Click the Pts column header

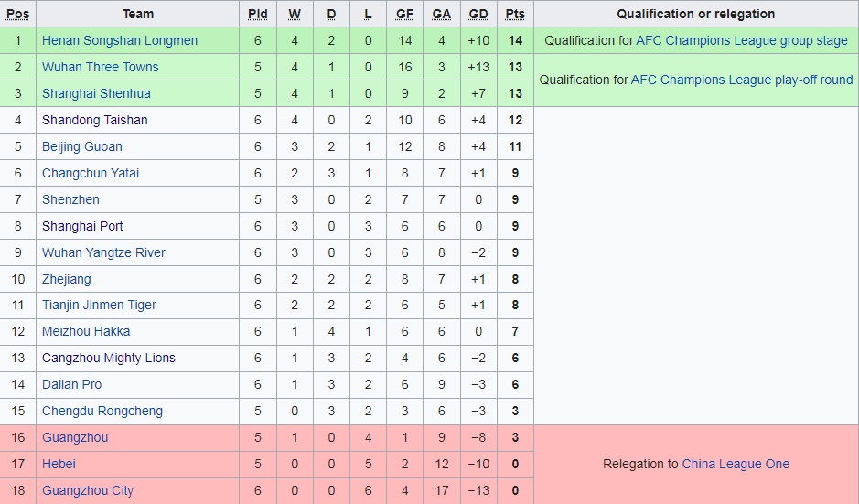tap(515, 14)
